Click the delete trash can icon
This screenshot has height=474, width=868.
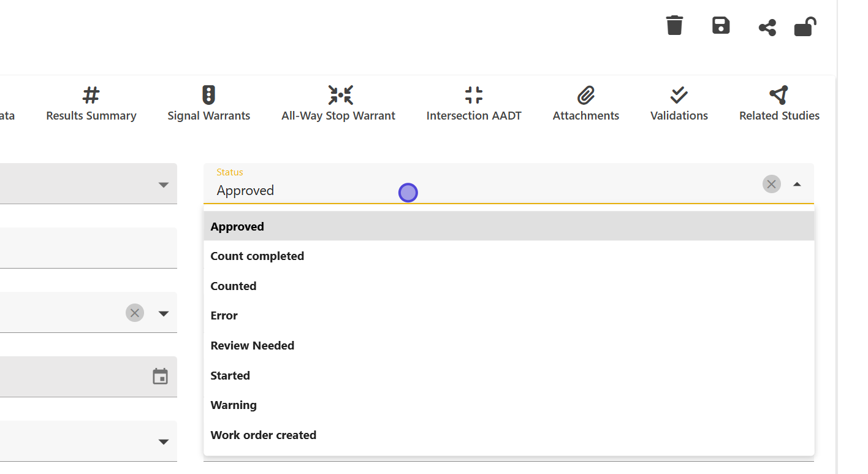(674, 26)
